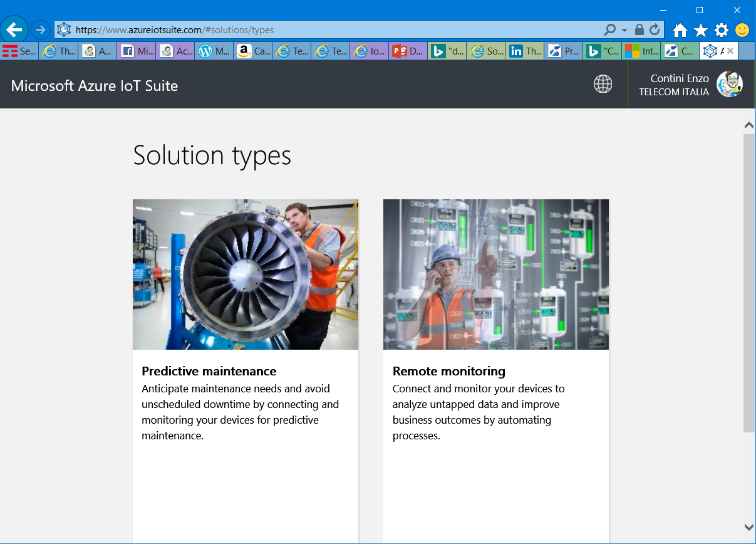Screen dimensions: 756x544
Task: Switch to the LinkedIn browser tab
Action: point(524,51)
